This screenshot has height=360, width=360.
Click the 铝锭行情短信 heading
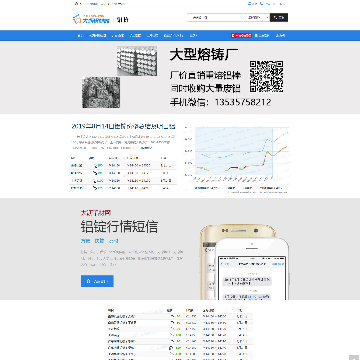119,227
